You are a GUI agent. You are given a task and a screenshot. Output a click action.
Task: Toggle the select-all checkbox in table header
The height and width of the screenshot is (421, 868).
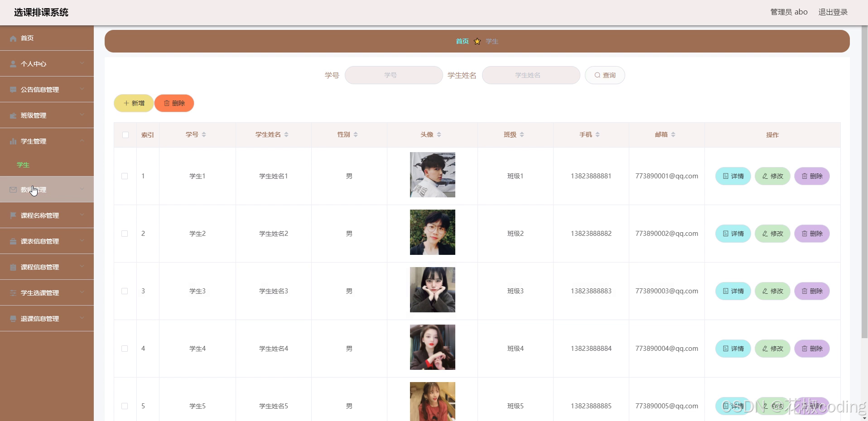(125, 135)
